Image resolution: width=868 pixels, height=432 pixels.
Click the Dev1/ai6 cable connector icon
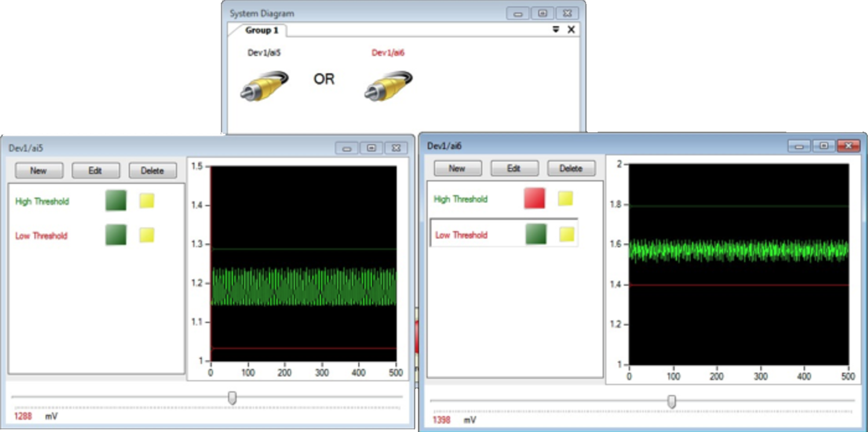[388, 85]
